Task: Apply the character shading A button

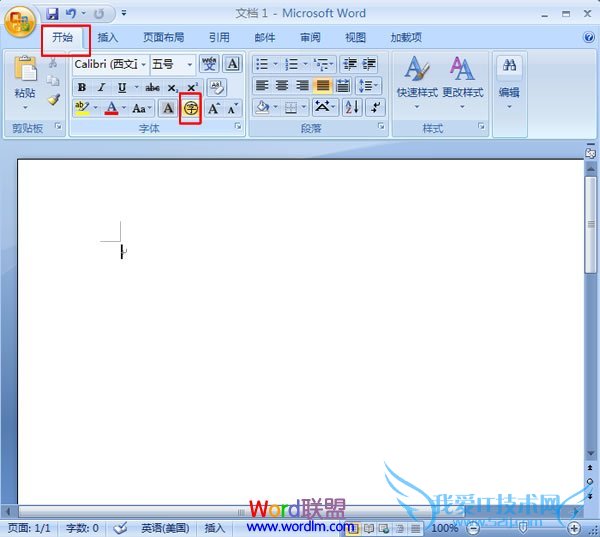Action: point(168,108)
